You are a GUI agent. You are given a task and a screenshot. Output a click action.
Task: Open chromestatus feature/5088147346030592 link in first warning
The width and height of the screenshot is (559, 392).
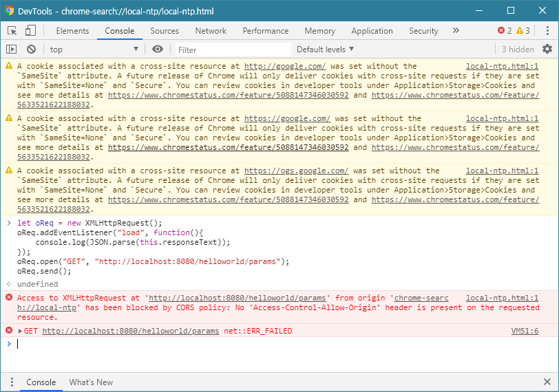pyautogui.click(x=228, y=95)
